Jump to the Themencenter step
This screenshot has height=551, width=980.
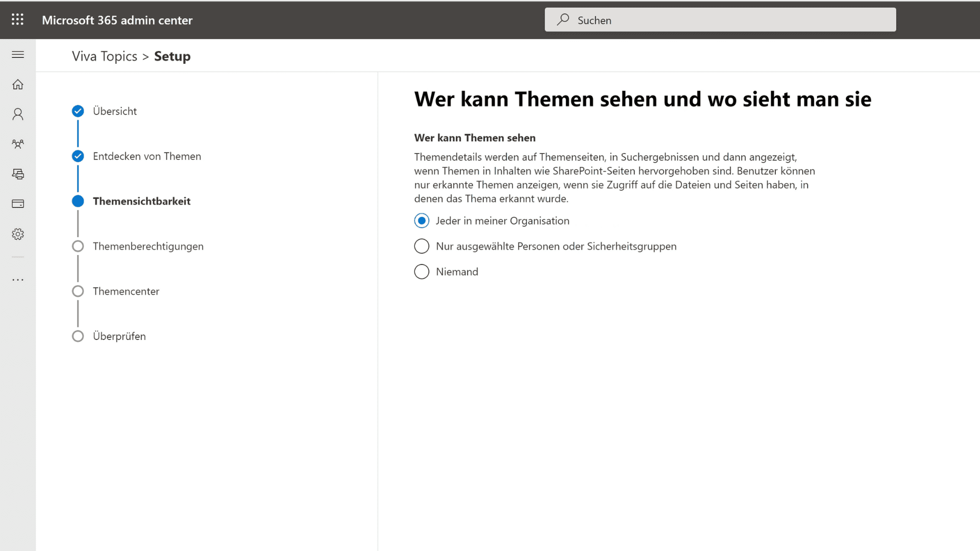pos(126,291)
